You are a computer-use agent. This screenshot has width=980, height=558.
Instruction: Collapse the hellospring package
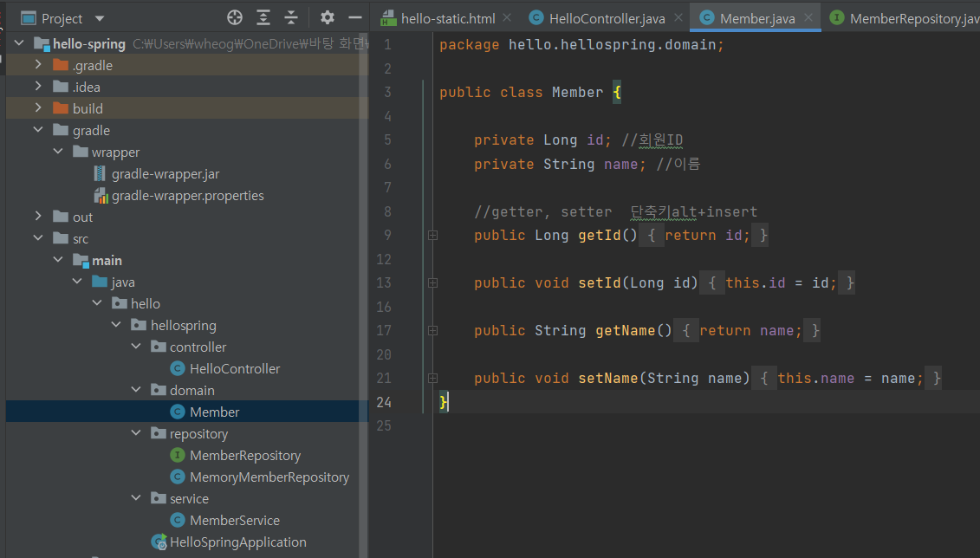116,325
